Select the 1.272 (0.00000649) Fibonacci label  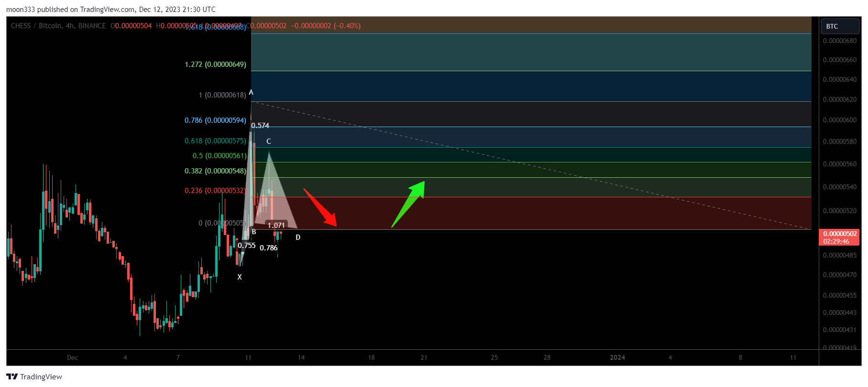215,64
